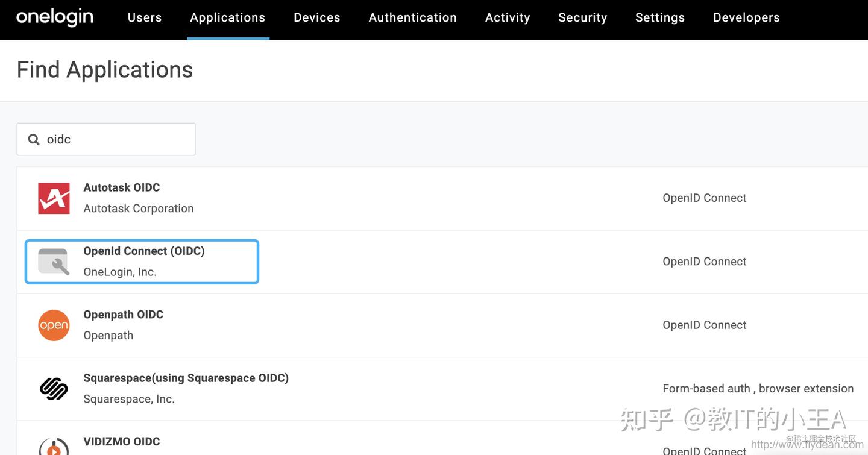Viewport: 868px width, 455px height.
Task: Click the orange Openpath app icon
Action: (x=54, y=325)
